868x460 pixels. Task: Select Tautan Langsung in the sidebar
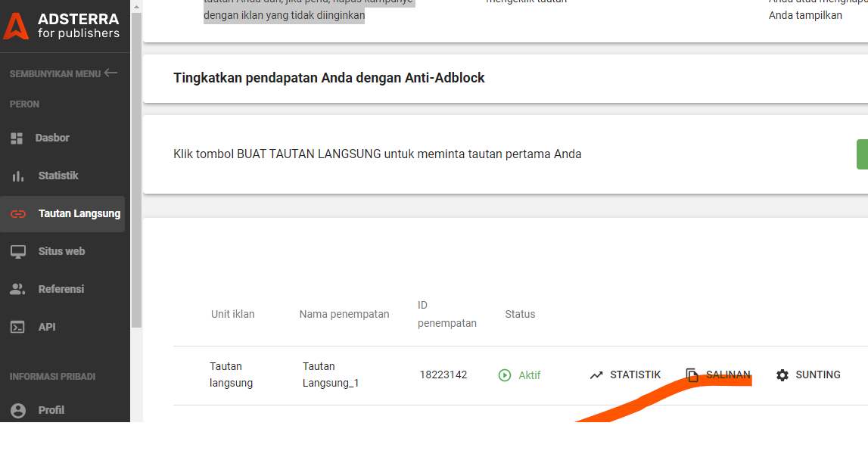63,213
